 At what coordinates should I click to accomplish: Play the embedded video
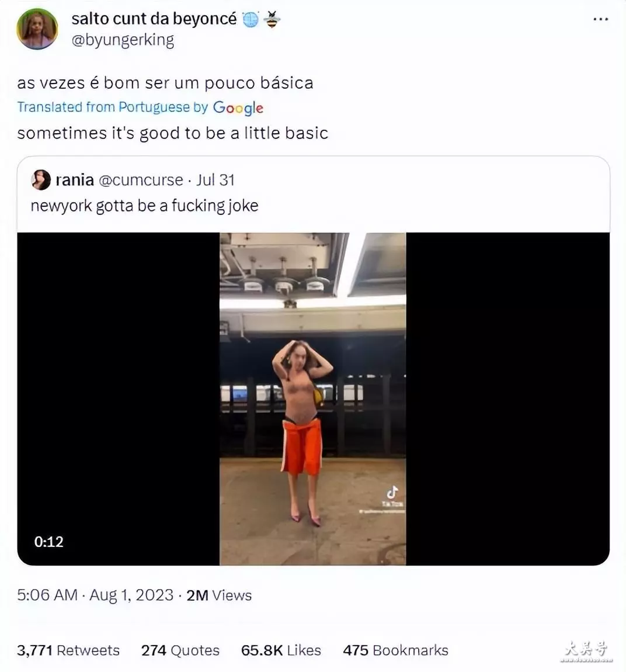coord(313,399)
